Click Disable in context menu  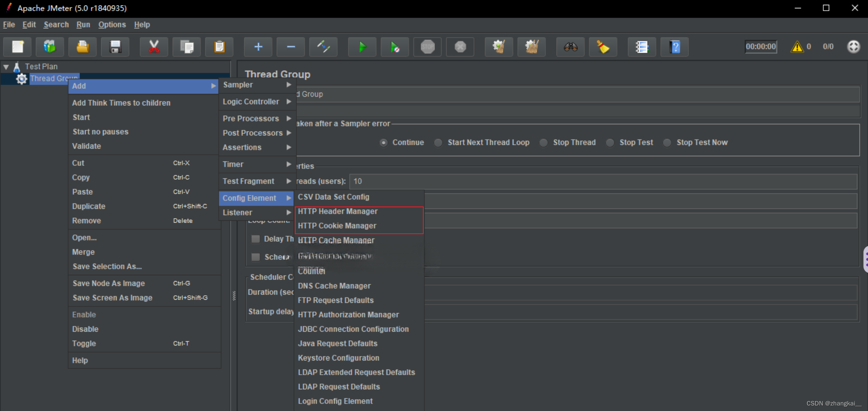[144, 329]
